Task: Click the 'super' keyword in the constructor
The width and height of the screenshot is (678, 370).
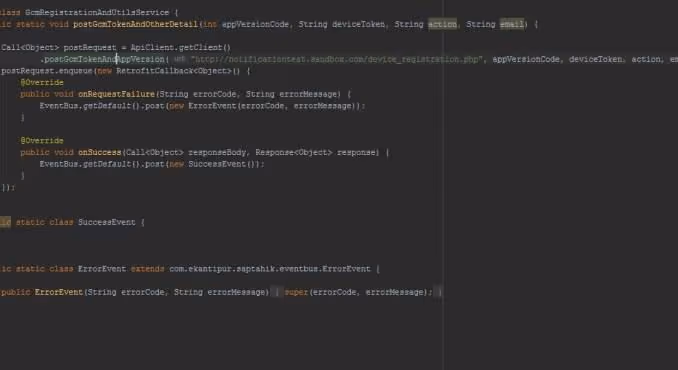Action: point(296,292)
